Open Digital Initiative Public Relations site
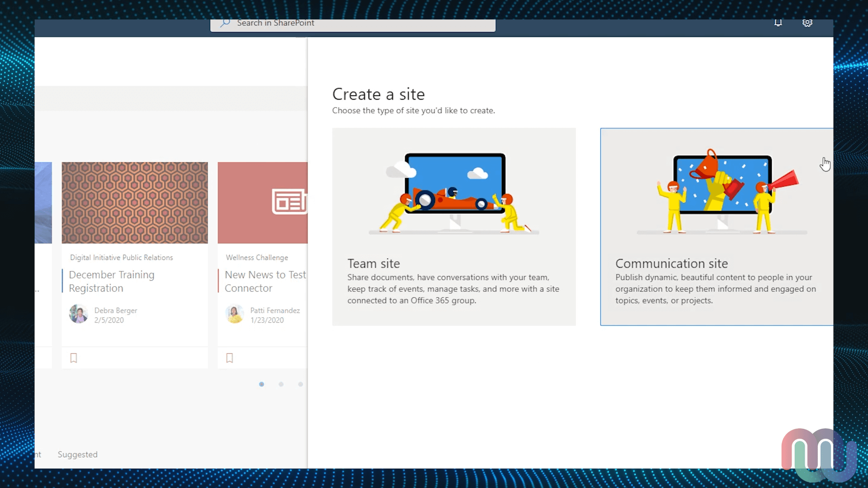Image resolution: width=868 pixels, height=488 pixels. click(121, 257)
